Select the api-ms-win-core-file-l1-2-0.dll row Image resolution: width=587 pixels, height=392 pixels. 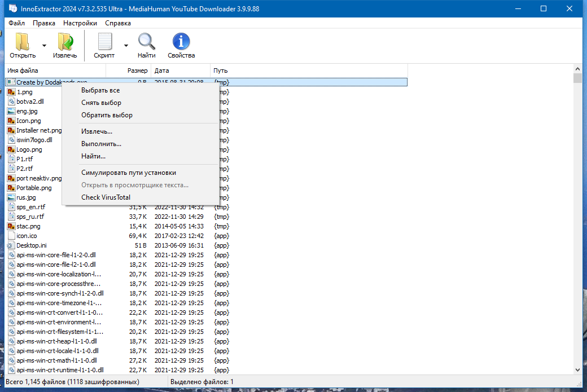click(x=206, y=255)
